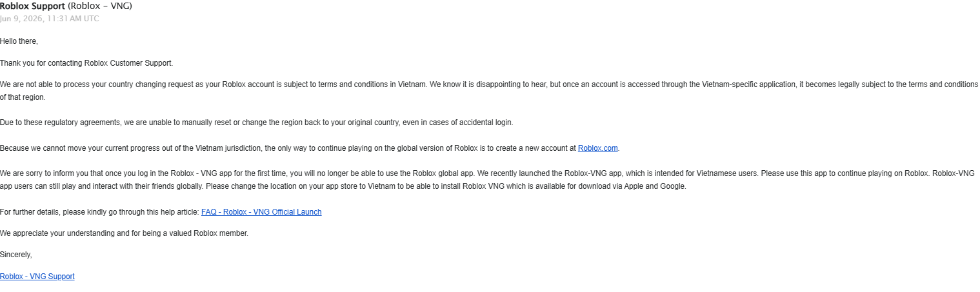Click the Jun 9, 2026 timestamp
This screenshot has width=980, height=292.
point(50,19)
